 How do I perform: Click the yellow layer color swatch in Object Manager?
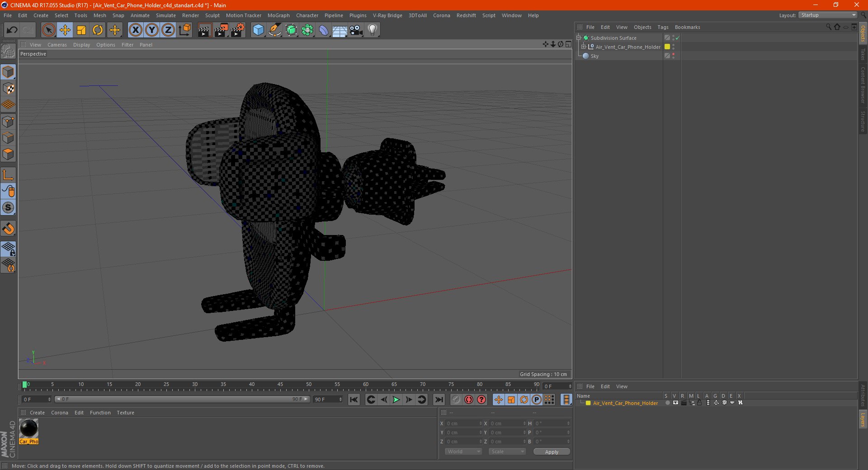[667, 47]
